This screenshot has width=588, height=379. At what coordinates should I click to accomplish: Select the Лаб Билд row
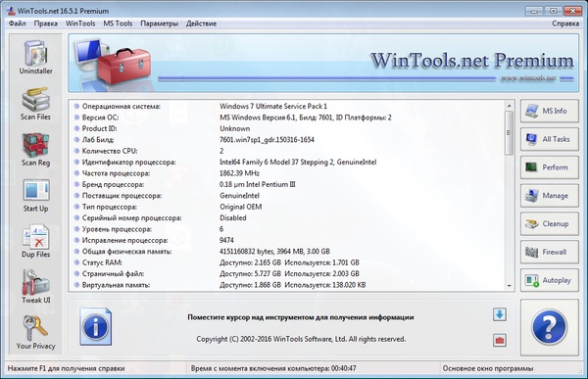coord(287,140)
